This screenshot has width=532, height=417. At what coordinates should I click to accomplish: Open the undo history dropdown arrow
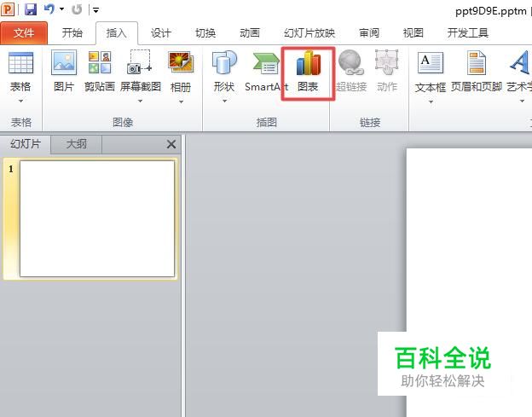[61, 9]
